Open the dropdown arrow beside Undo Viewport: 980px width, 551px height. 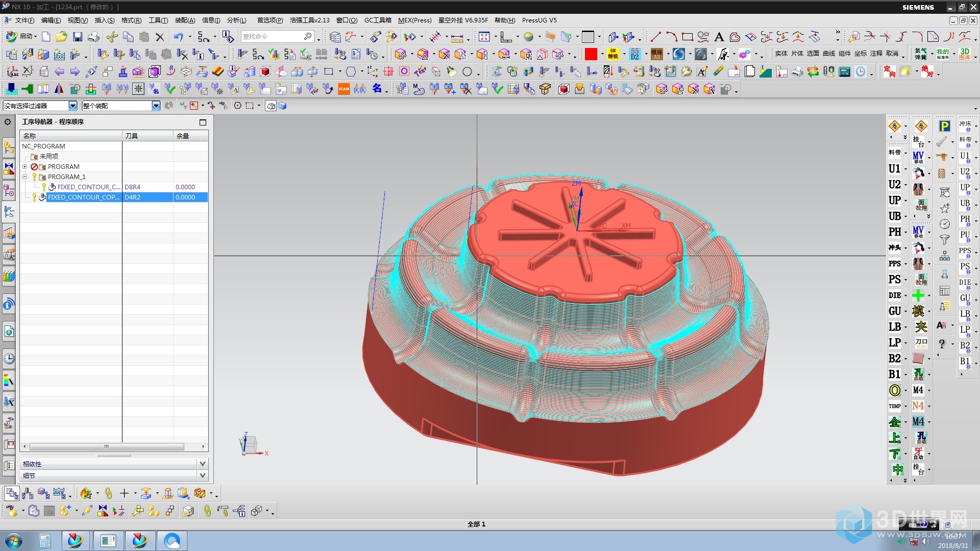[190, 37]
